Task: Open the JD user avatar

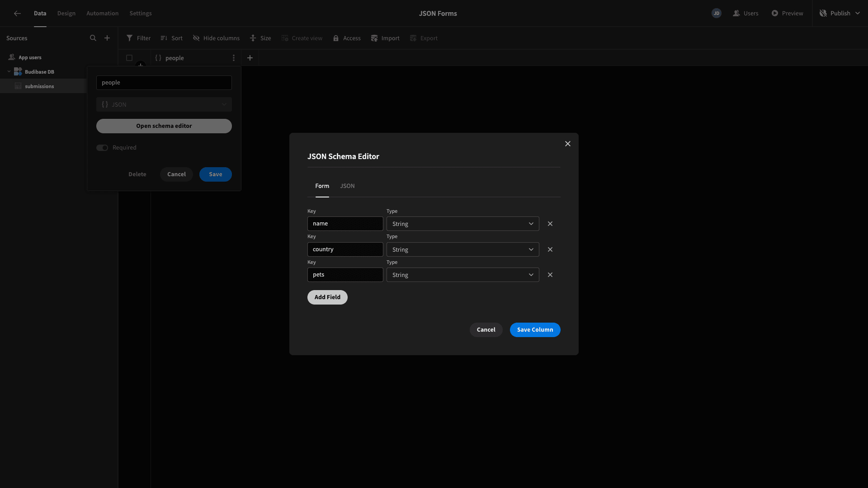Action: pyautogui.click(x=716, y=14)
